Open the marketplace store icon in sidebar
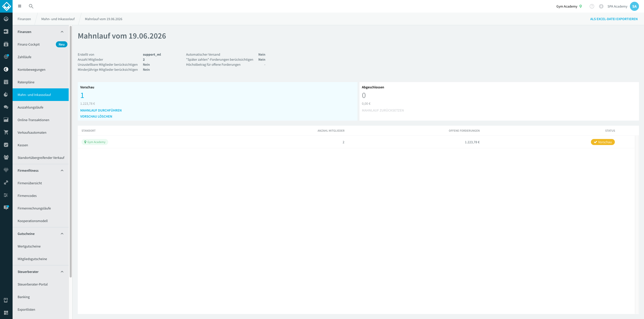Image resolution: width=644 pixels, height=319 pixels. point(6,300)
